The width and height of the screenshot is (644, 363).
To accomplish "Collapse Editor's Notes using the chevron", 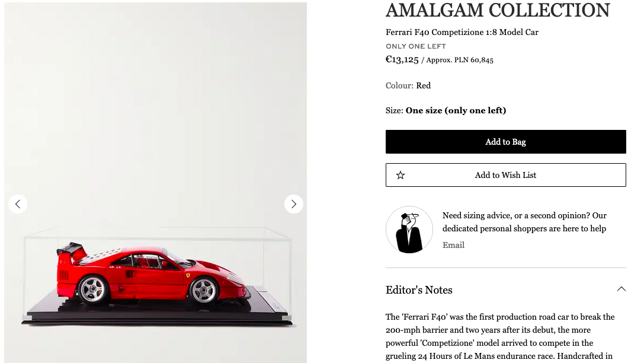I will point(621,289).
